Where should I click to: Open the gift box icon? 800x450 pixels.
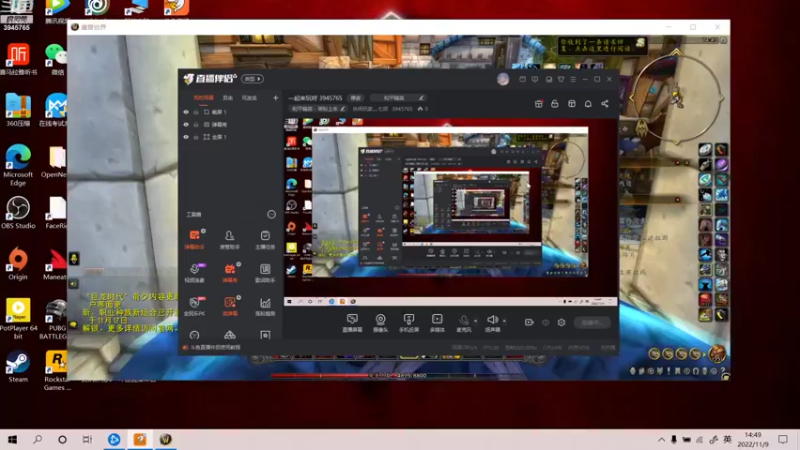pos(538,104)
